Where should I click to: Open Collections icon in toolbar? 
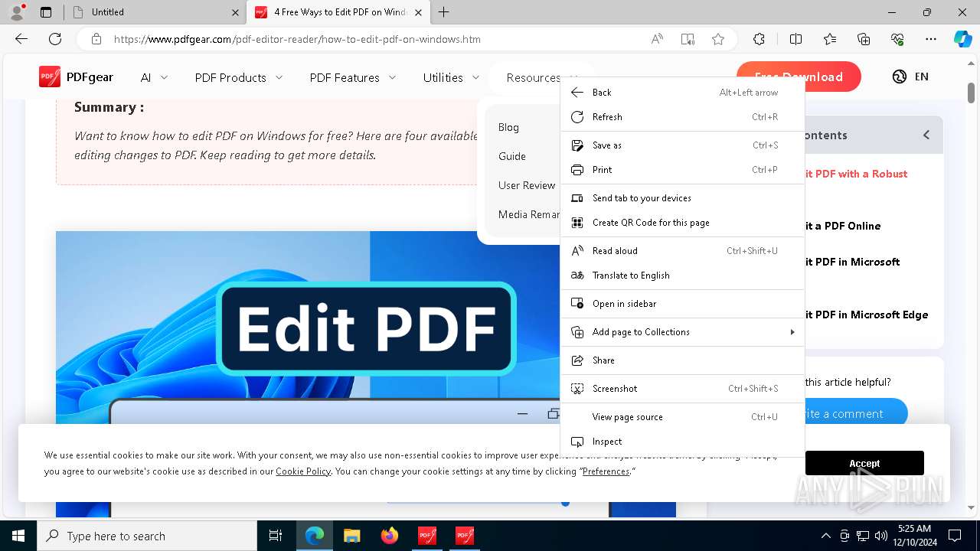864,39
